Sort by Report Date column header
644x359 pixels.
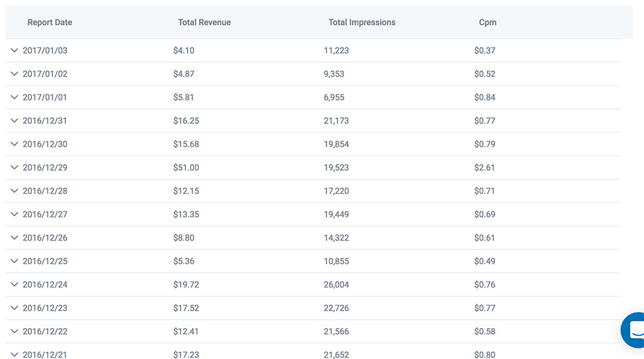click(x=50, y=23)
